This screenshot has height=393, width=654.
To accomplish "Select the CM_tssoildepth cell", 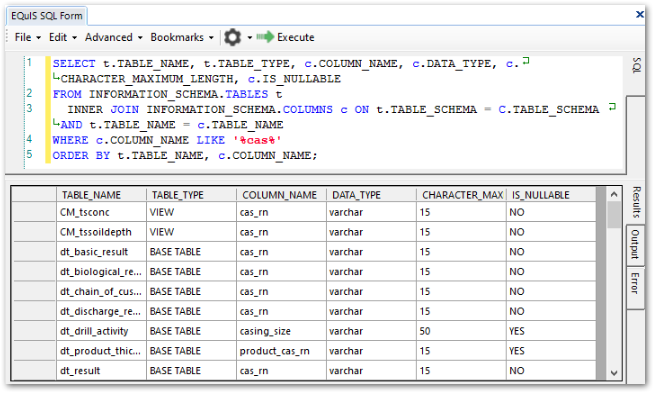I will [101, 232].
